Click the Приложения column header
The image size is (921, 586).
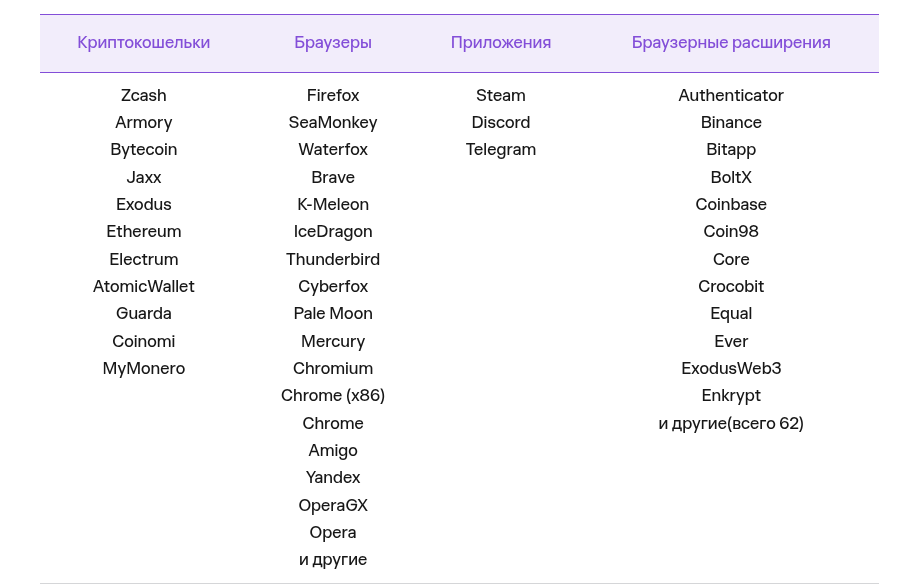click(x=501, y=42)
